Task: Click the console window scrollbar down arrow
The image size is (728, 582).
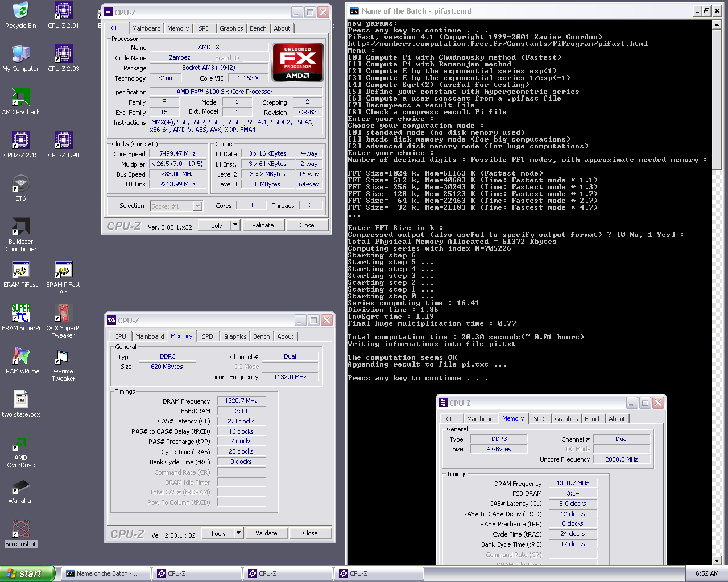Action: pyautogui.click(x=717, y=560)
